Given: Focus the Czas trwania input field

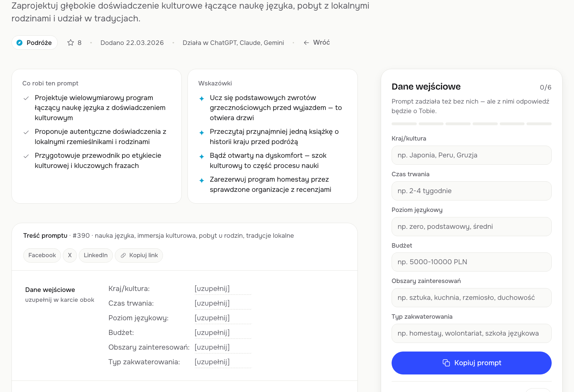Looking at the screenshot, I should [471, 191].
